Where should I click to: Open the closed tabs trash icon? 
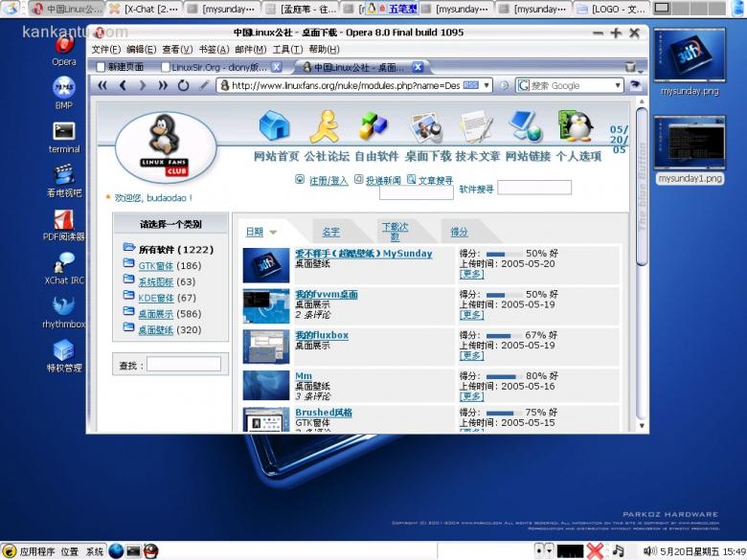click(630, 67)
